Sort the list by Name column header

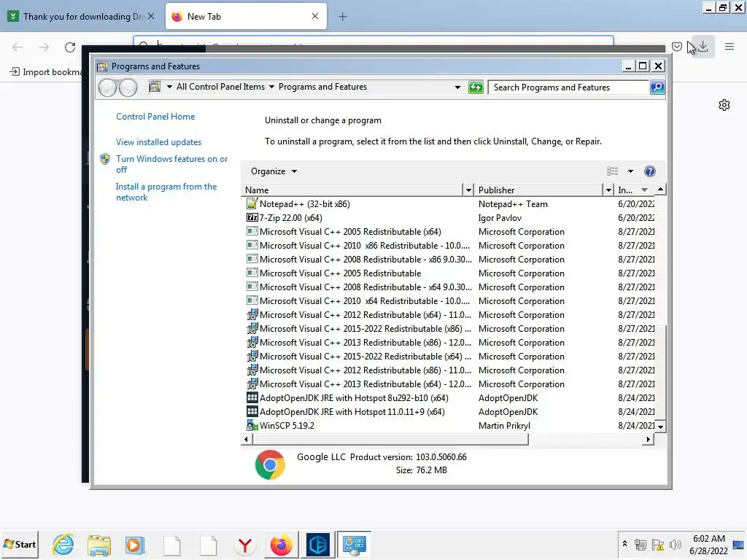352,190
